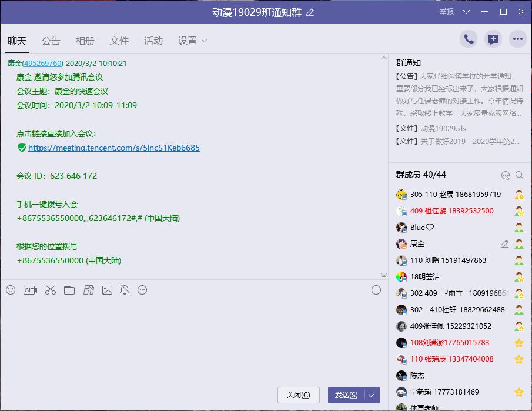The height and width of the screenshot is (411, 532).
Task: Open the emoji picker
Action: [11, 290]
